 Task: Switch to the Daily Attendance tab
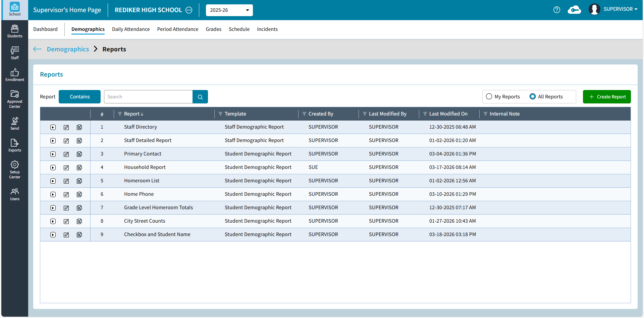point(131,29)
